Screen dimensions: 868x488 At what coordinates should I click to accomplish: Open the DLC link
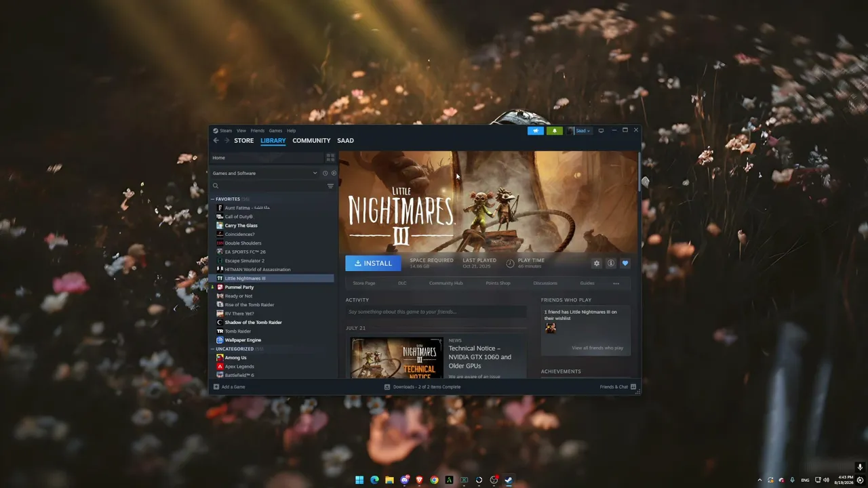point(402,283)
